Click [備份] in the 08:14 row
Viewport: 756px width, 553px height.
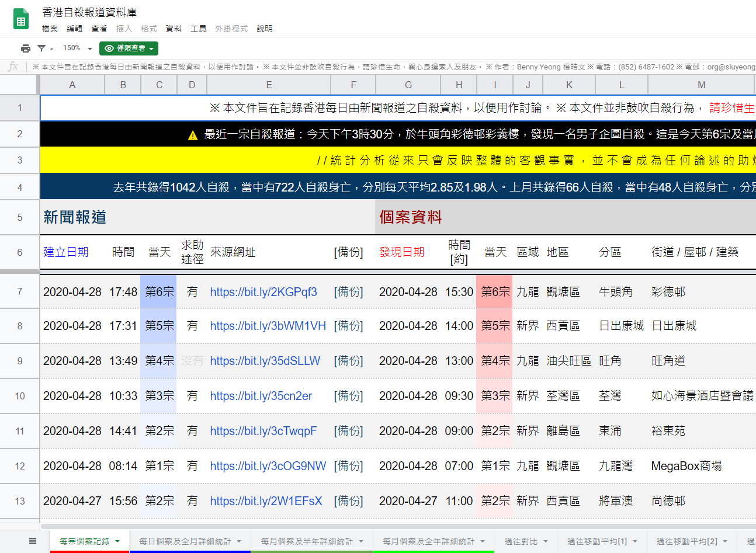349,466
